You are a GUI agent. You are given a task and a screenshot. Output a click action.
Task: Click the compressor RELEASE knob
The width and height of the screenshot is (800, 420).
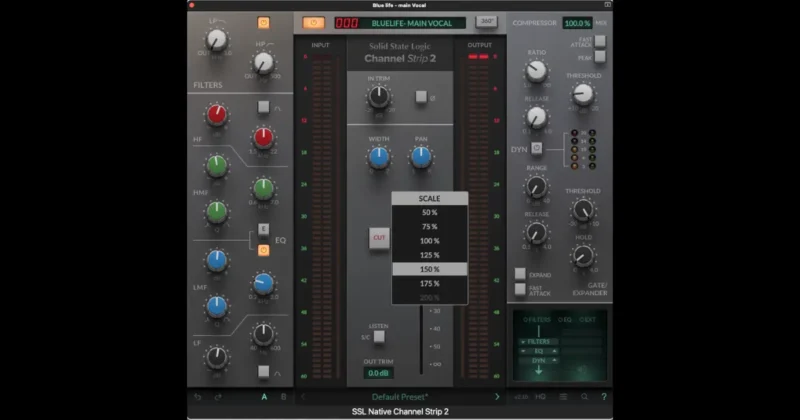click(x=536, y=117)
